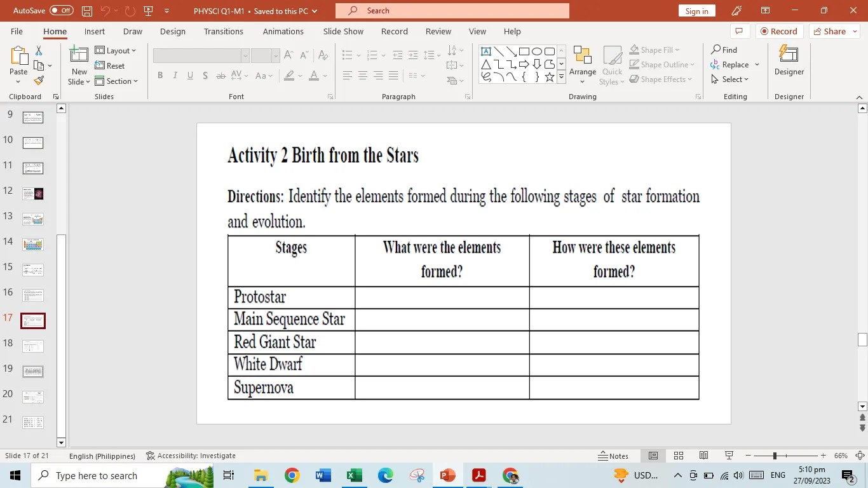Select the Format Painter icon
This screenshot has height=488, width=868.
click(x=38, y=80)
